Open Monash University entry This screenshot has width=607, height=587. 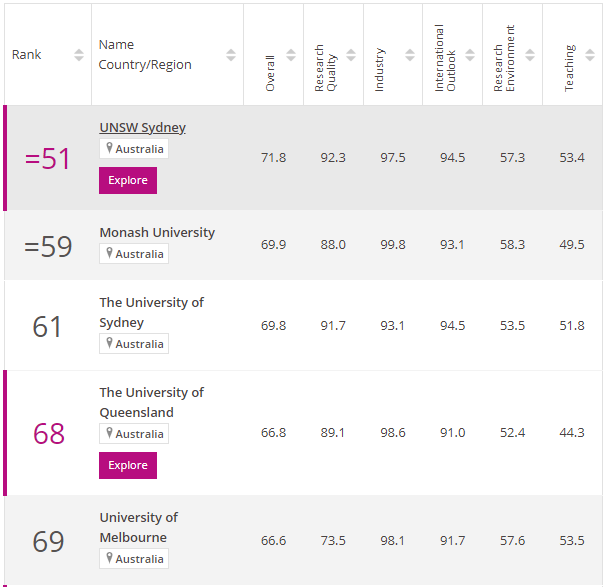tap(157, 232)
